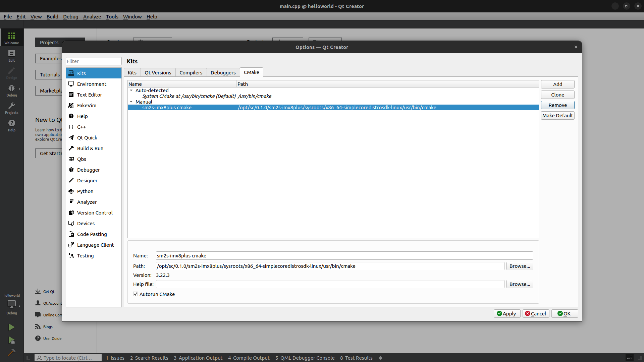Select the Qt Quick options category
644x362 pixels.
87,138
